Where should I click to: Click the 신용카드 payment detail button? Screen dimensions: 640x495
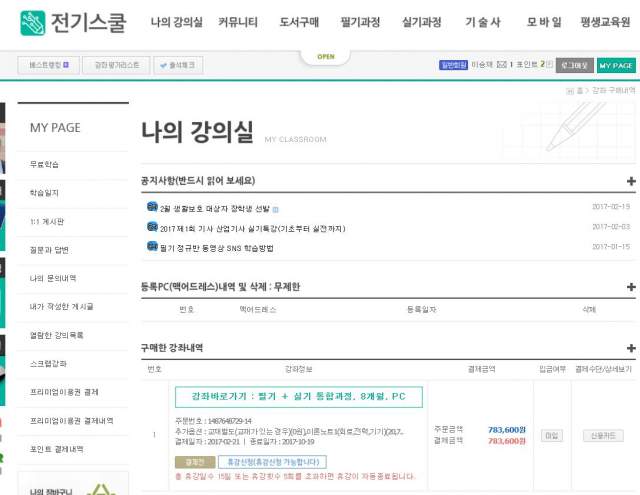603,435
